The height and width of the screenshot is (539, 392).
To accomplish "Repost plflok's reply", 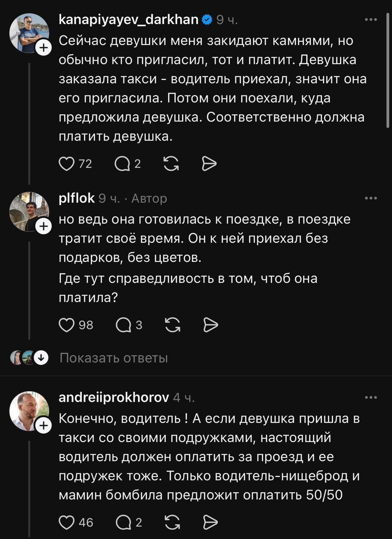I will (x=172, y=325).
